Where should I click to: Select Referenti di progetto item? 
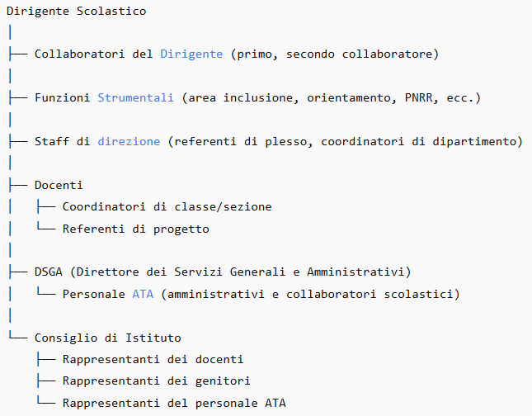click(135, 229)
